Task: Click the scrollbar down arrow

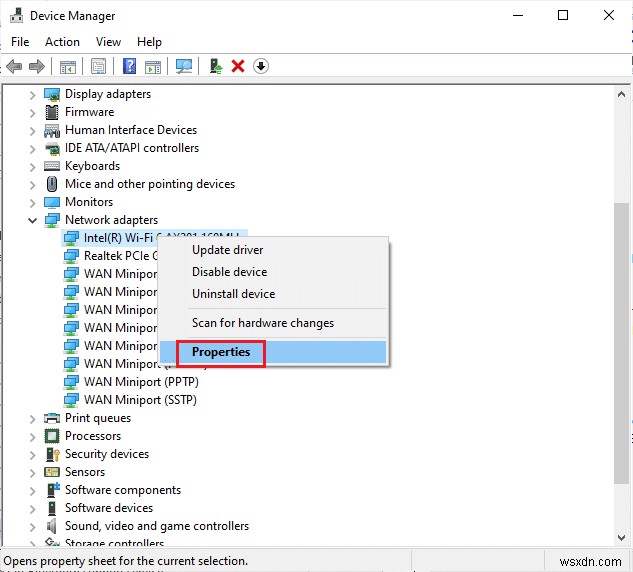Action: point(621,538)
